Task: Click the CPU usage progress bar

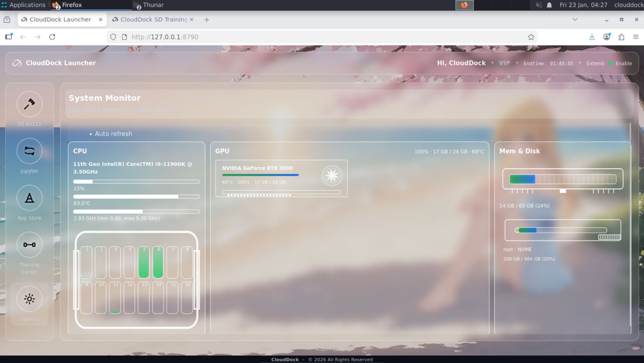Action: 136,182
